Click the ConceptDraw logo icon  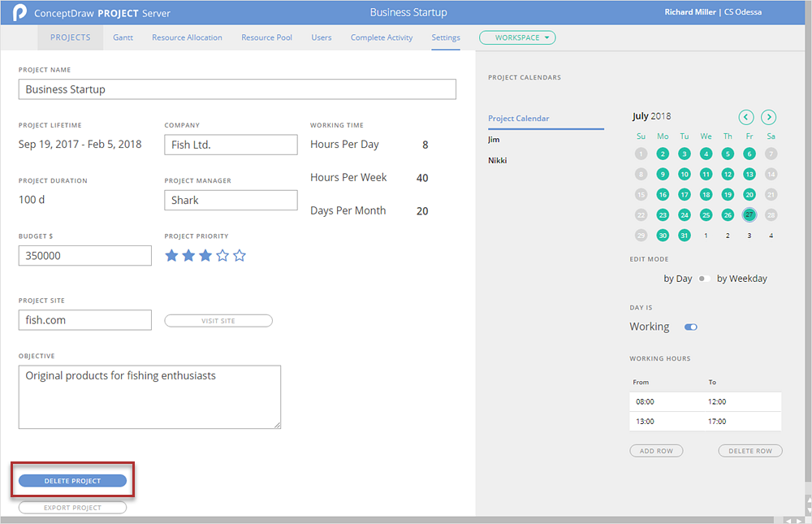20,13
